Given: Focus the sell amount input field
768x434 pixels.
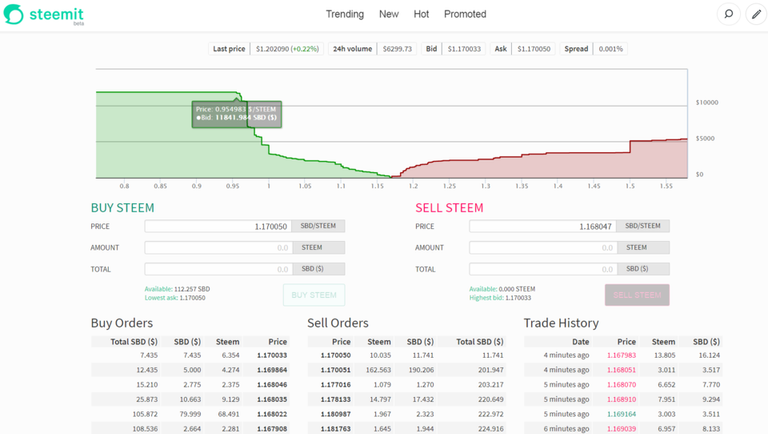Looking at the screenshot, I should tap(543, 248).
